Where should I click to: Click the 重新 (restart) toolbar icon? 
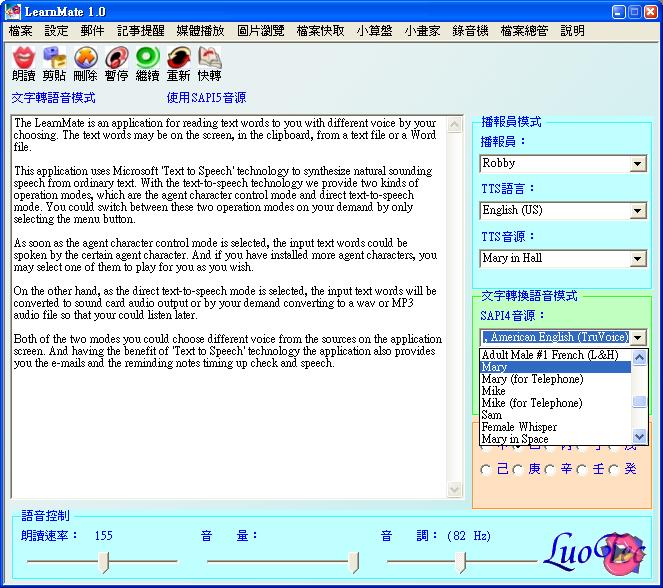179,57
